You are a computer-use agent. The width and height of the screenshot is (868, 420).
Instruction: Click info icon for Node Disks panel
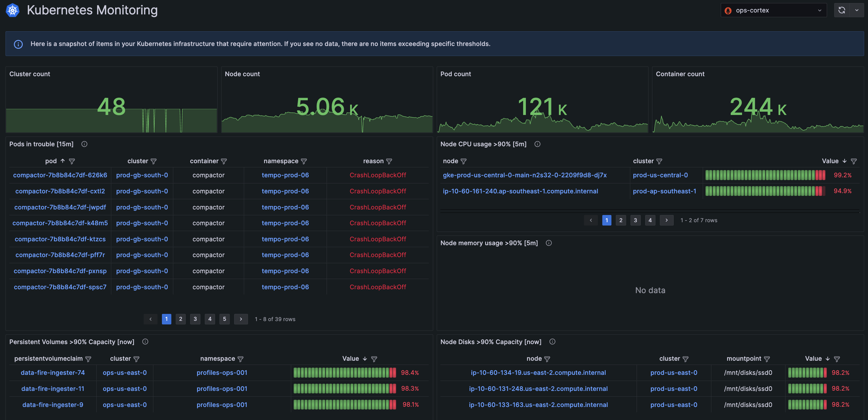[552, 342]
